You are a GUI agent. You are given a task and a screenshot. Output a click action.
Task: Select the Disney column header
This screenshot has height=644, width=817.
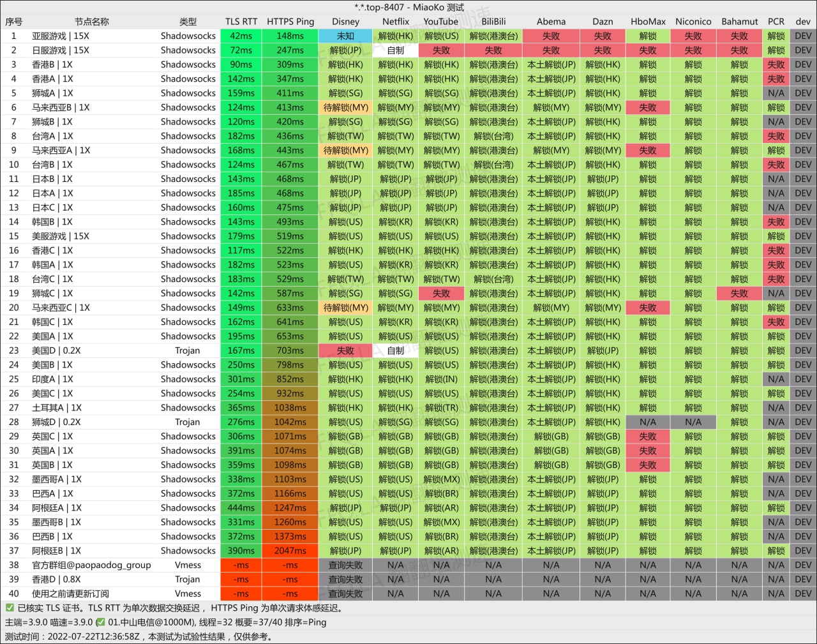tap(345, 22)
